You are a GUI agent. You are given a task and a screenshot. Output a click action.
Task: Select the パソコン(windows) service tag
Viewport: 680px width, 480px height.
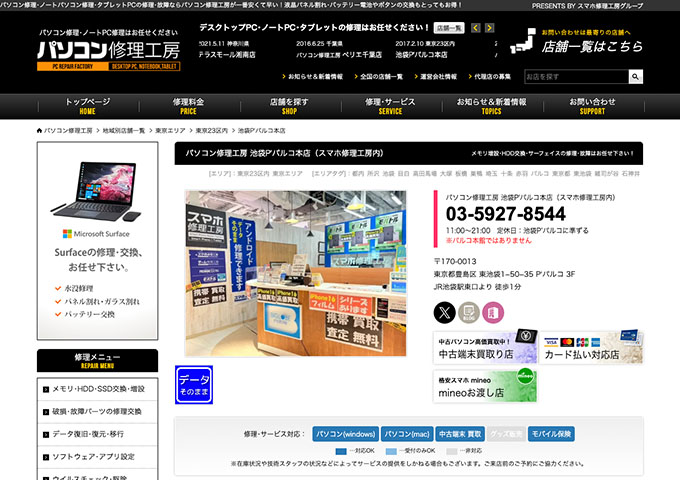coord(343,434)
